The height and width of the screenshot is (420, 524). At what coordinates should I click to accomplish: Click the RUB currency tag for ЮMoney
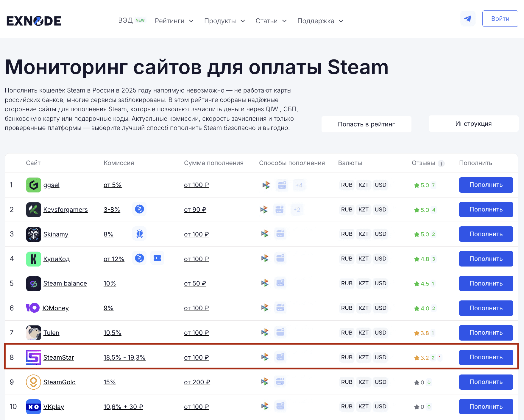[347, 308]
